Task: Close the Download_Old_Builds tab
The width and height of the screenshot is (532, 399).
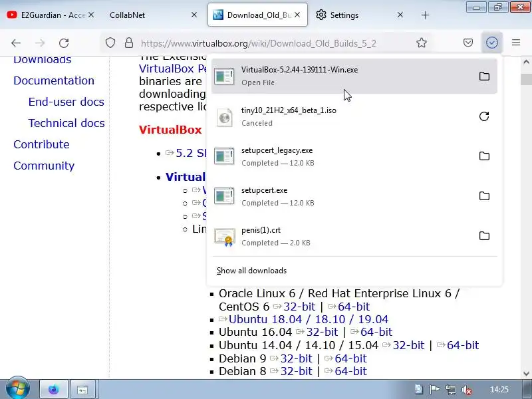Action: click(297, 15)
